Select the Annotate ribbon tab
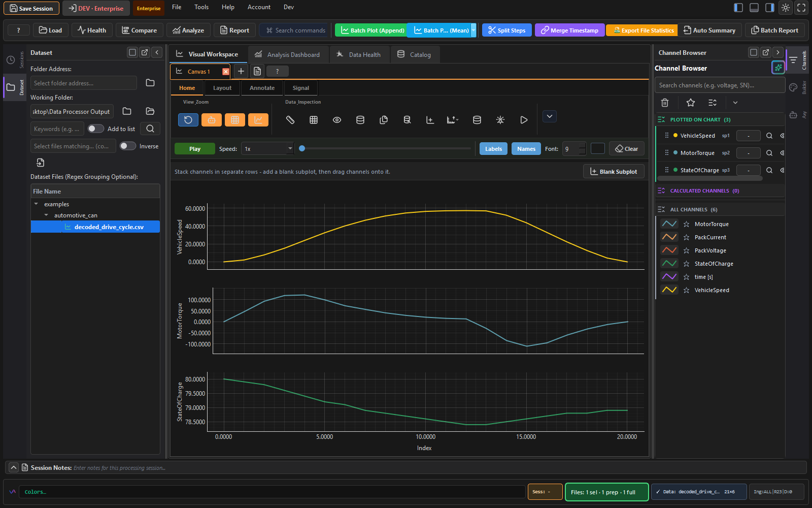 (x=262, y=88)
